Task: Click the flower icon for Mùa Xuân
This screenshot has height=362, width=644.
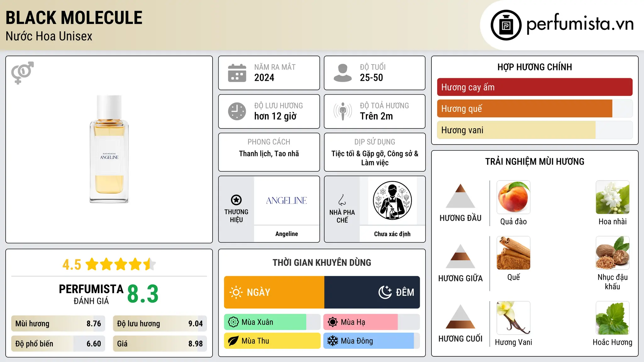Action: (x=233, y=322)
